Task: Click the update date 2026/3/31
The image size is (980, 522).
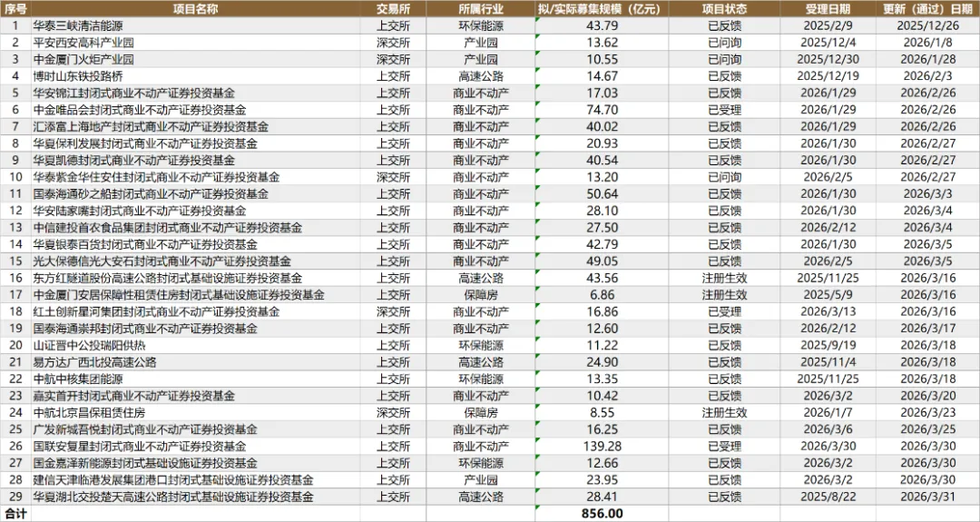Action: coord(927,497)
